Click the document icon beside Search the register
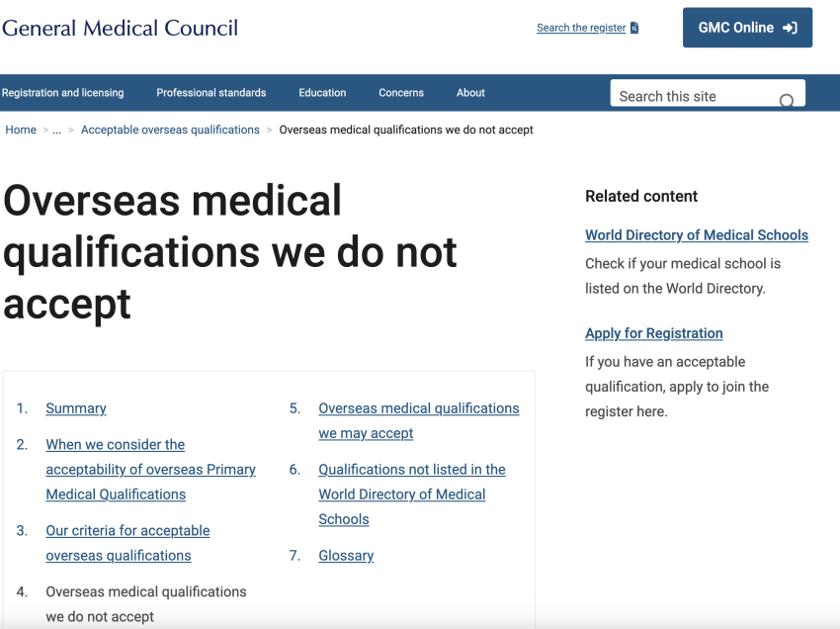The image size is (840, 629). tap(634, 28)
